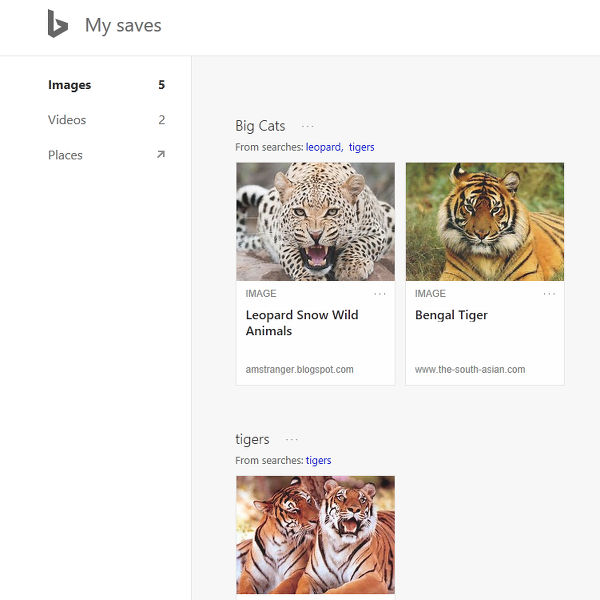
Task: Select the Images tab in sidebar
Action: (x=69, y=85)
